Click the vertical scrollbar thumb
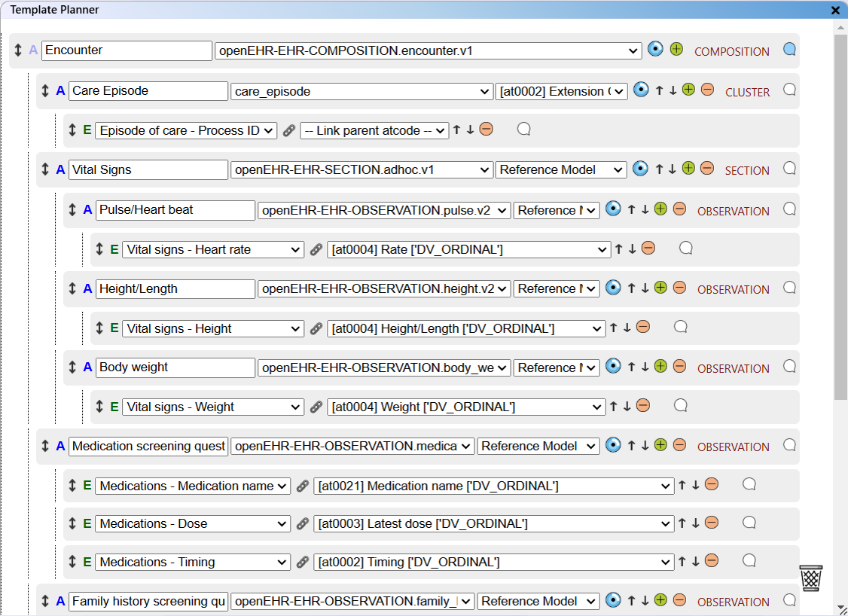848x616 pixels. (x=840, y=211)
